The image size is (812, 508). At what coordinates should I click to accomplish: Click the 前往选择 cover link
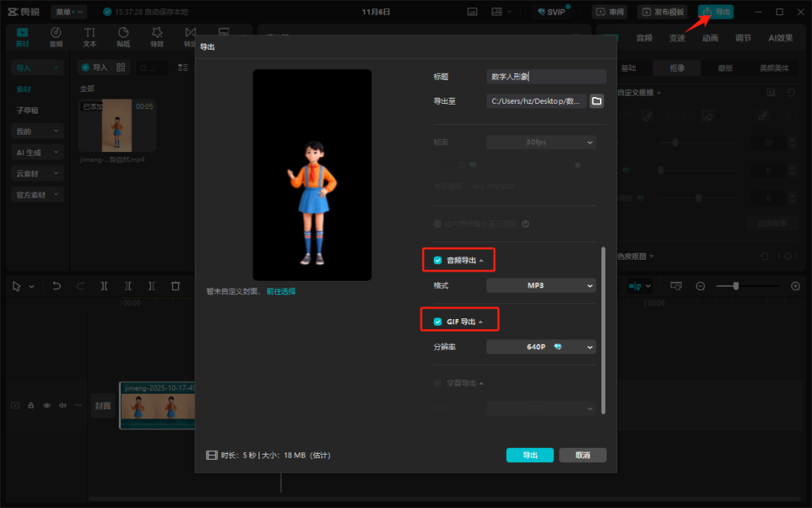click(x=281, y=291)
